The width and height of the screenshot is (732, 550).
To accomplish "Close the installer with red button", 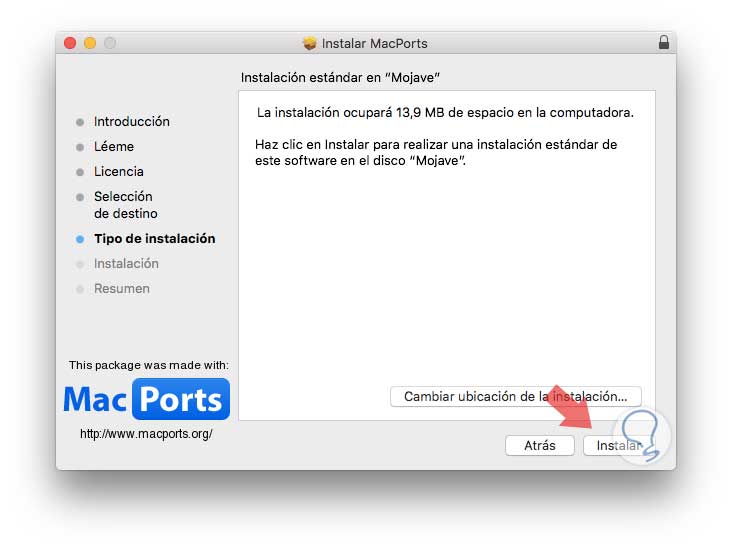I will point(70,43).
